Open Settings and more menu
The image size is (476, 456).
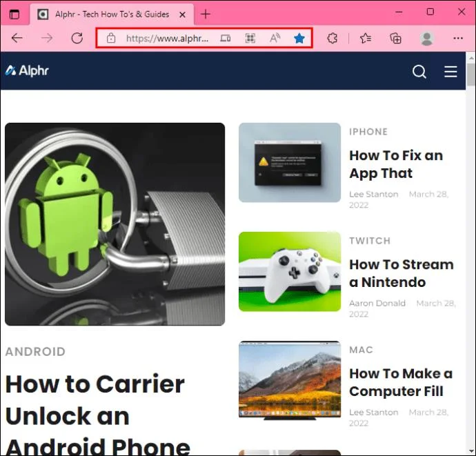point(458,38)
